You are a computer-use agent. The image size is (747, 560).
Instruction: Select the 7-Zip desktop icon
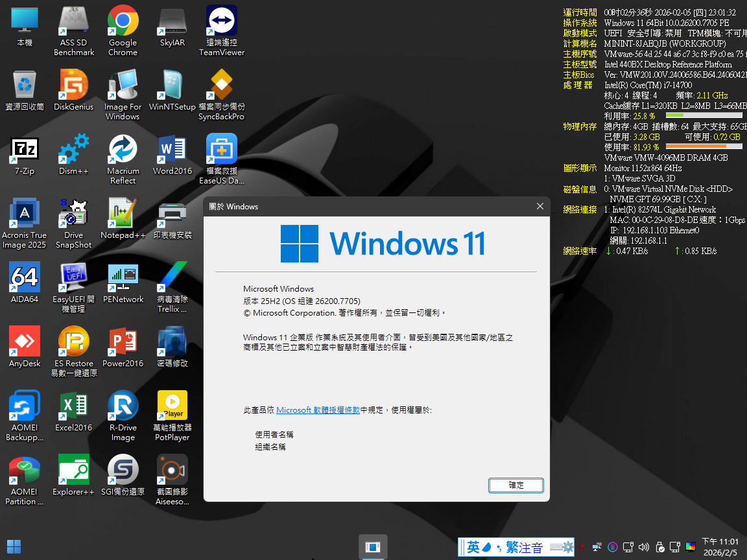[x=25, y=150]
